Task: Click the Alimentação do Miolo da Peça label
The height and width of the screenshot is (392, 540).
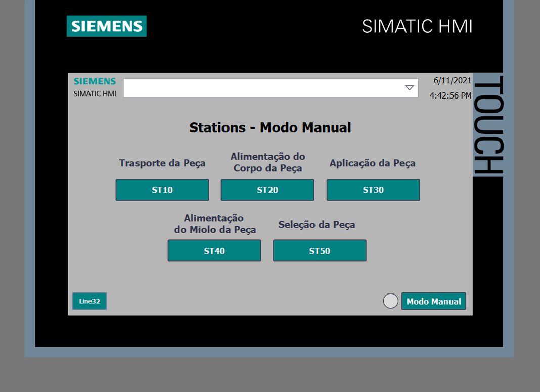Action: 215,224
